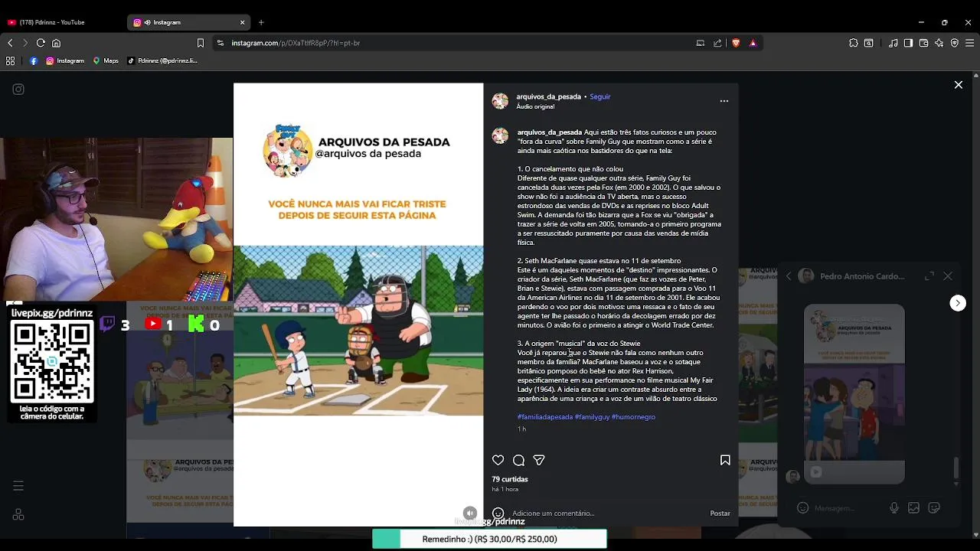Record a voice message with the microphone icon

[x=893, y=507]
